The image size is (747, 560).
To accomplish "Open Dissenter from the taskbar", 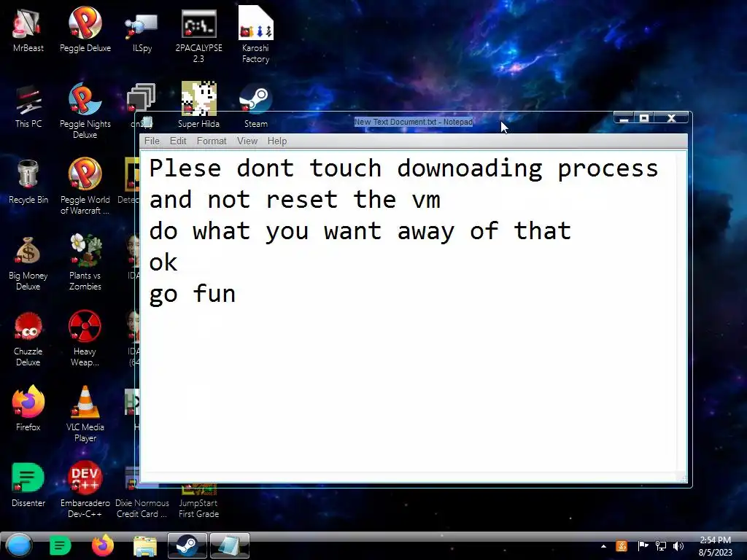I will (x=60, y=545).
